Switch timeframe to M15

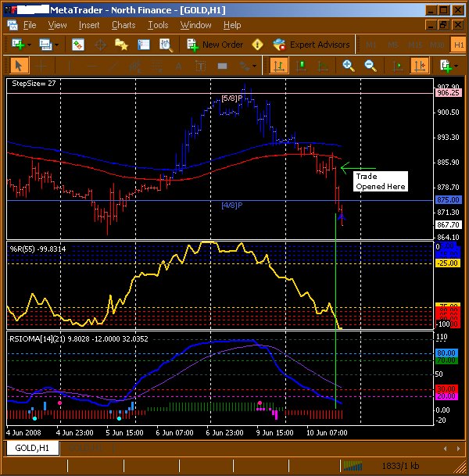pos(415,45)
